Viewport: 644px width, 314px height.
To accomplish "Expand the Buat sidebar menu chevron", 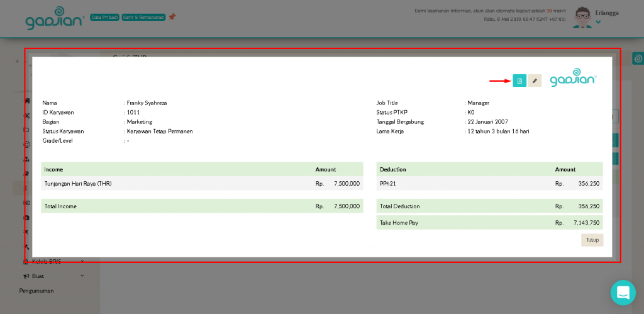I will pyautogui.click(x=82, y=276).
